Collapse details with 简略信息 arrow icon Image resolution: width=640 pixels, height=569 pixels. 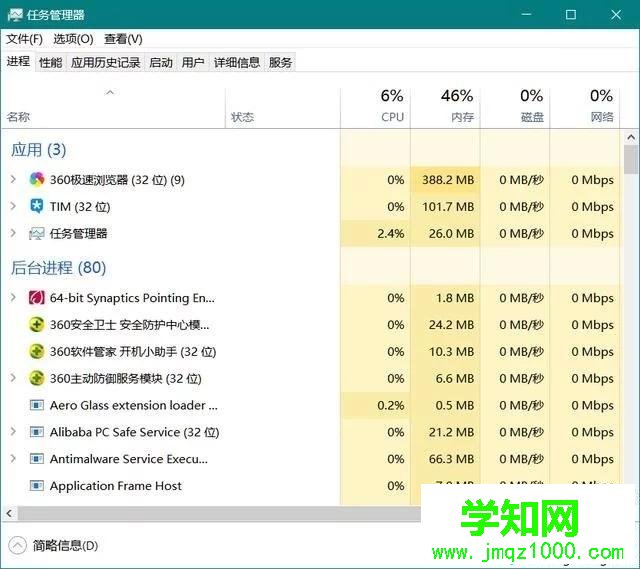[17, 545]
